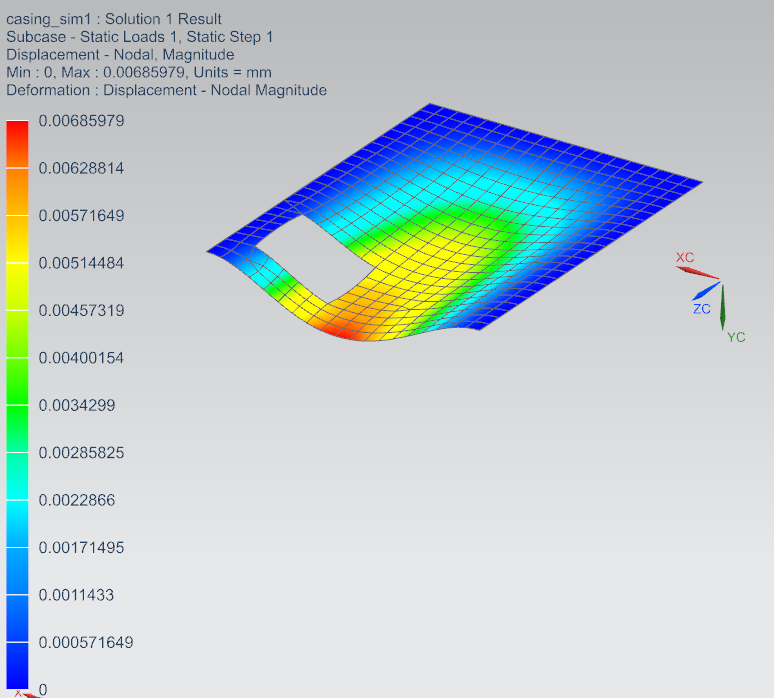Click the rectangular cutout hole in the plate

316,257
